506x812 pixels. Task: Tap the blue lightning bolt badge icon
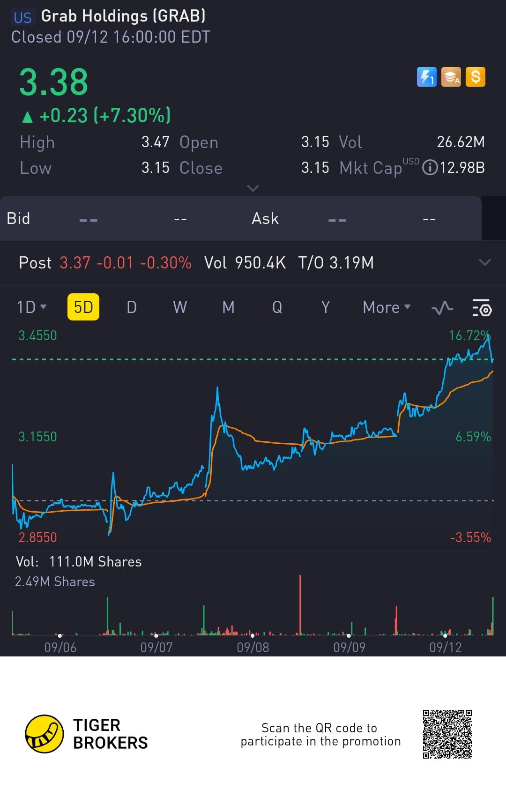coord(426,77)
